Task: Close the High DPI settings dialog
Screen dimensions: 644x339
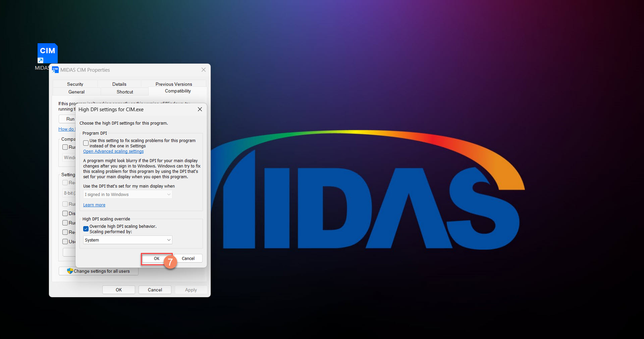Action: tap(200, 109)
